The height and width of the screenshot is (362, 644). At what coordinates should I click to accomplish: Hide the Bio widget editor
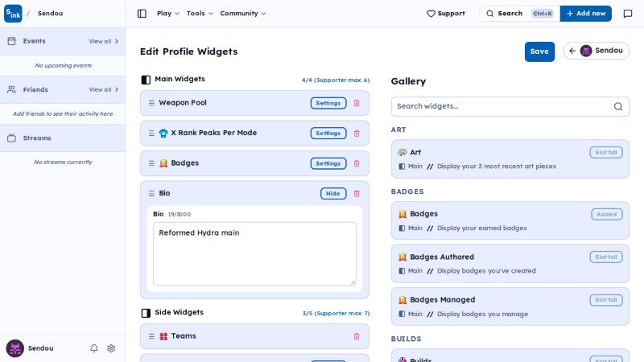333,193
